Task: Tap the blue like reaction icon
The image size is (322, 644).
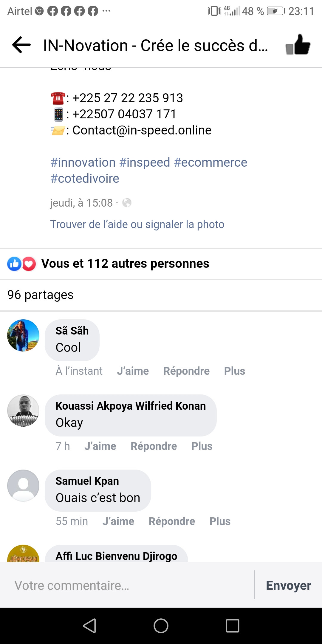Action: pos(14,264)
